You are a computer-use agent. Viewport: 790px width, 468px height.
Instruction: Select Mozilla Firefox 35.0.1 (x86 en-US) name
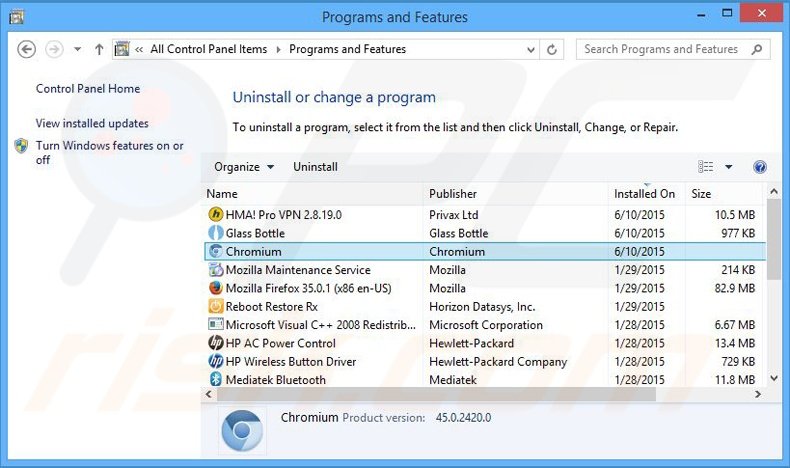point(308,288)
